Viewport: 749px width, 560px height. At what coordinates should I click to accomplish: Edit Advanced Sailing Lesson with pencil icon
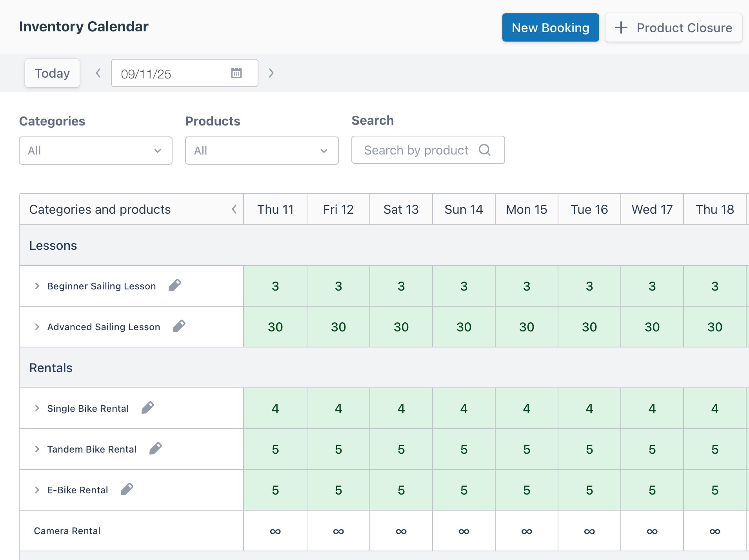click(x=179, y=326)
